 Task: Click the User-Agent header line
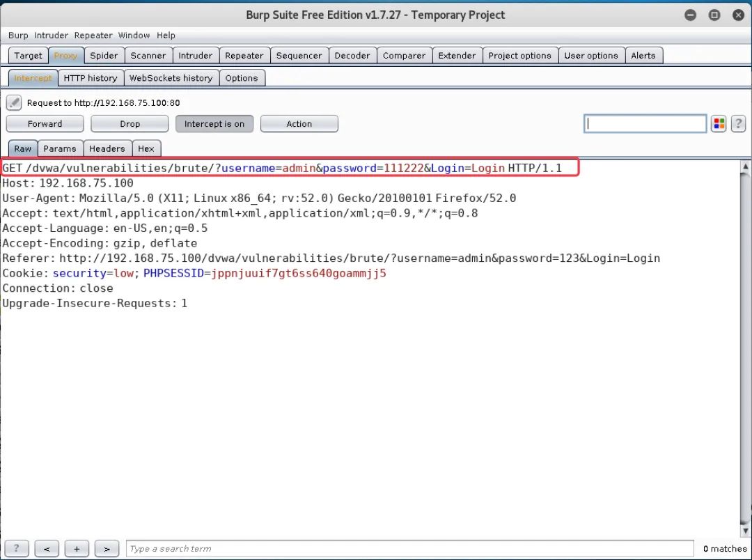coord(259,199)
